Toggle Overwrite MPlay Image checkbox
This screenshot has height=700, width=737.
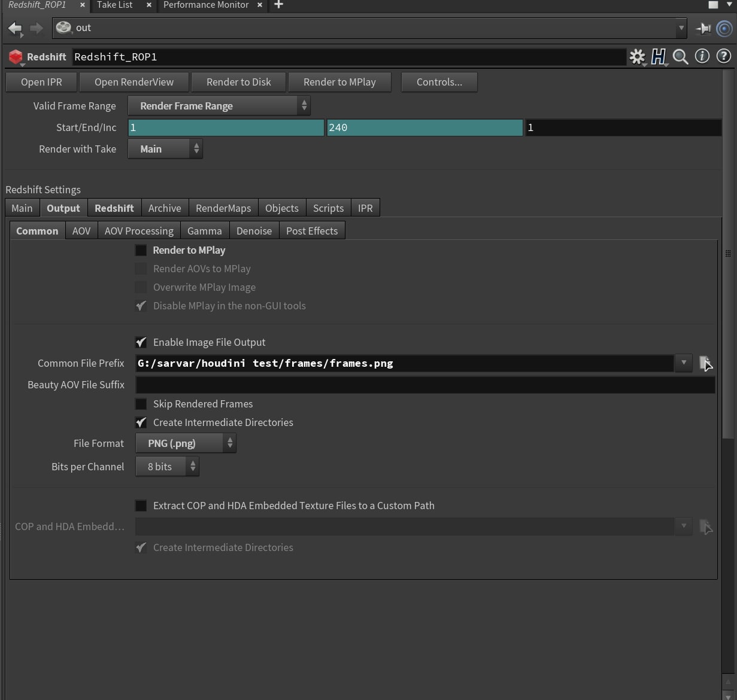point(141,287)
